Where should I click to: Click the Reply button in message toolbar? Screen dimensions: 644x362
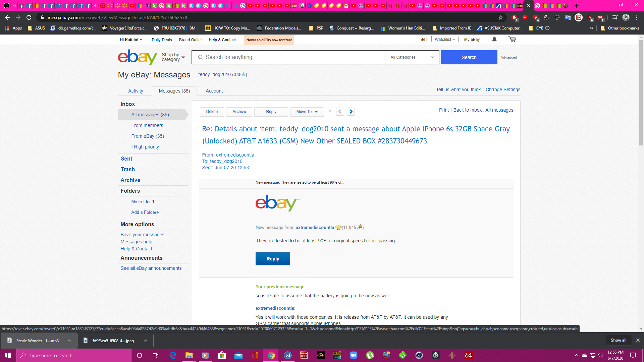coord(271,112)
